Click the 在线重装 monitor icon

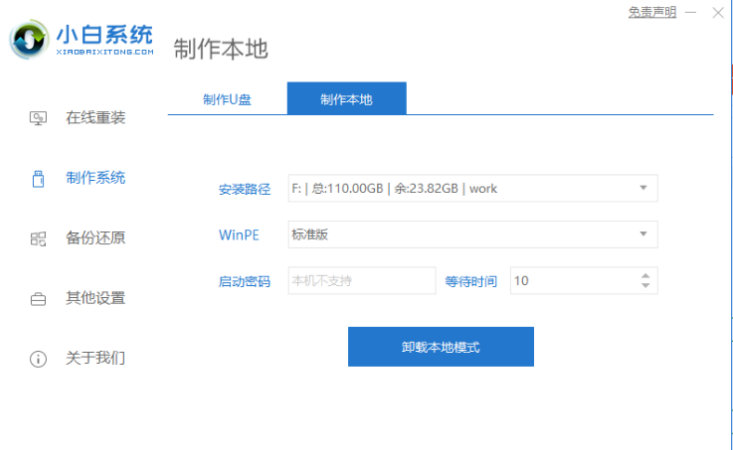coord(38,118)
